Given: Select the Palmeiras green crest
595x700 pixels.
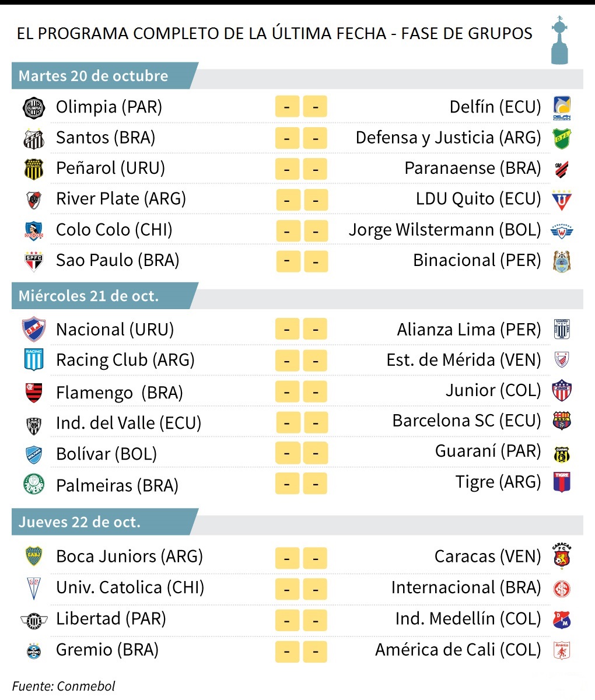Looking at the screenshot, I should point(33,485).
